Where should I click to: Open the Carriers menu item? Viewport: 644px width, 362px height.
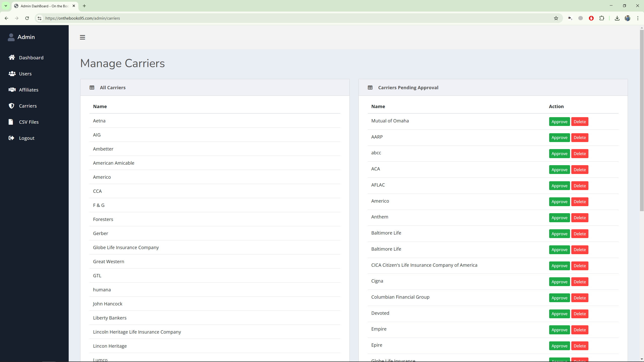tap(28, 106)
